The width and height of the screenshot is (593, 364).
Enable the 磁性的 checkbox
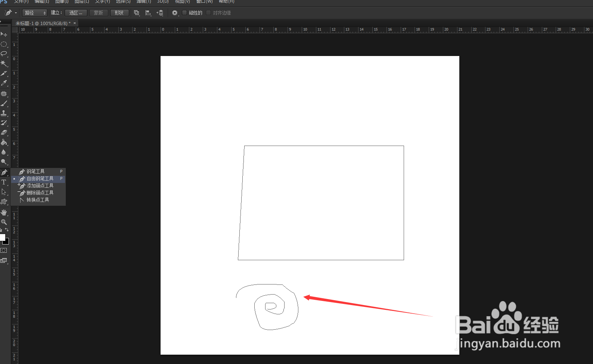tap(184, 13)
